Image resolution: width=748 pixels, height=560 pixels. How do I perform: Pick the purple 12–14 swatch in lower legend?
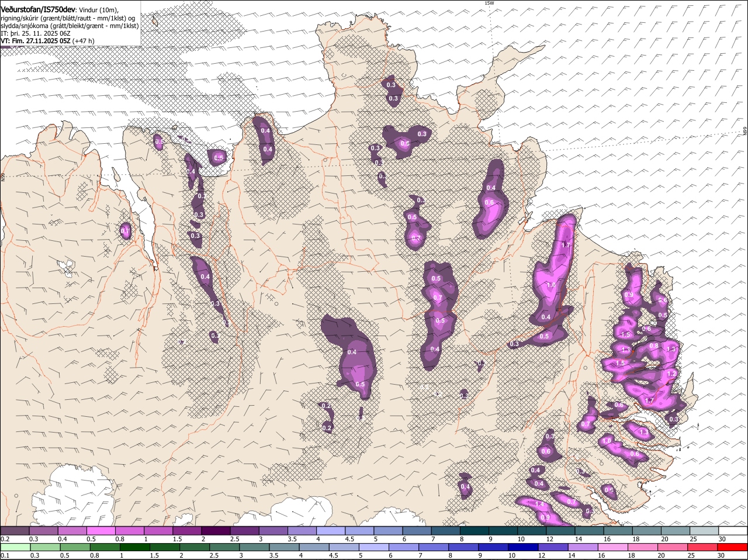click(554, 547)
